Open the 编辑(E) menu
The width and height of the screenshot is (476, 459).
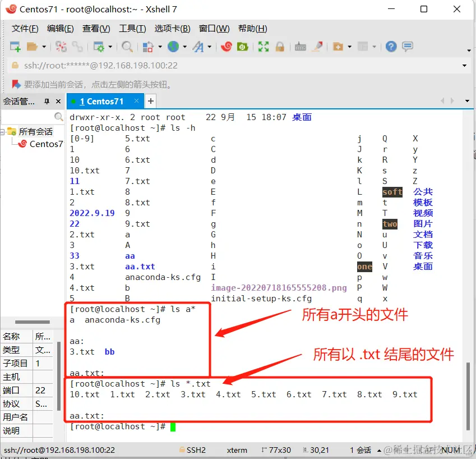(60, 29)
